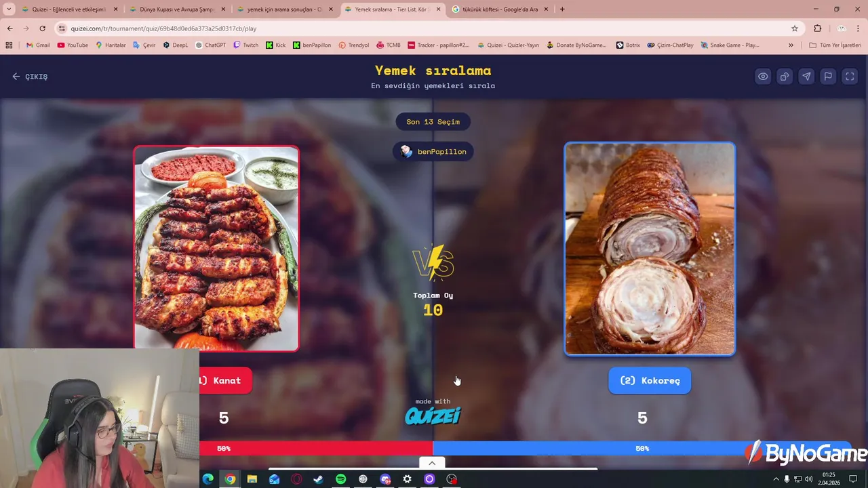Screen dimensions: 868x488
Task: Open Çizim-ChatPlay bookmark
Action: click(671, 45)
